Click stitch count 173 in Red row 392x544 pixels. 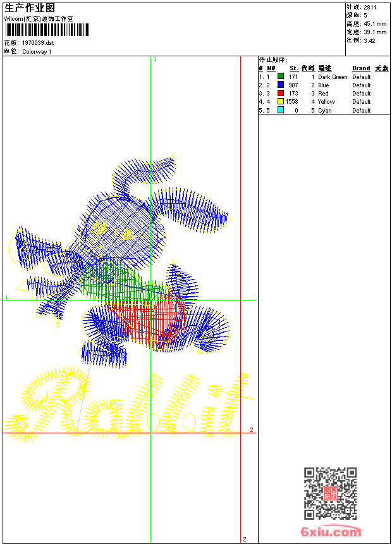tap(293, 94)
